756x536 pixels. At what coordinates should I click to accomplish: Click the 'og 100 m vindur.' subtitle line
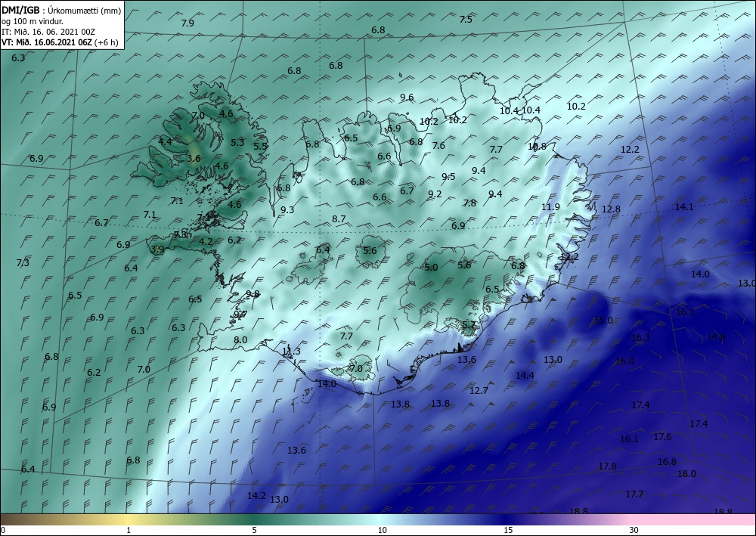click(x=33, y=21)
